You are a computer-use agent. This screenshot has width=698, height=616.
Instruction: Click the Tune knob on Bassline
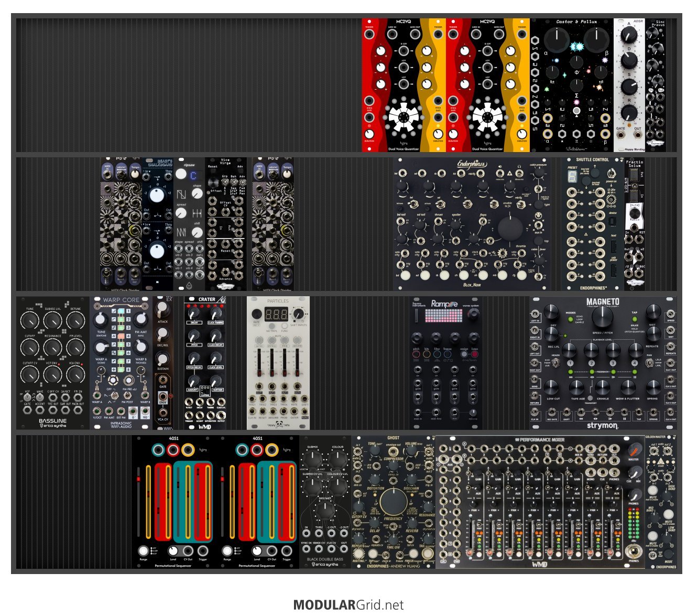click(30, 320)
